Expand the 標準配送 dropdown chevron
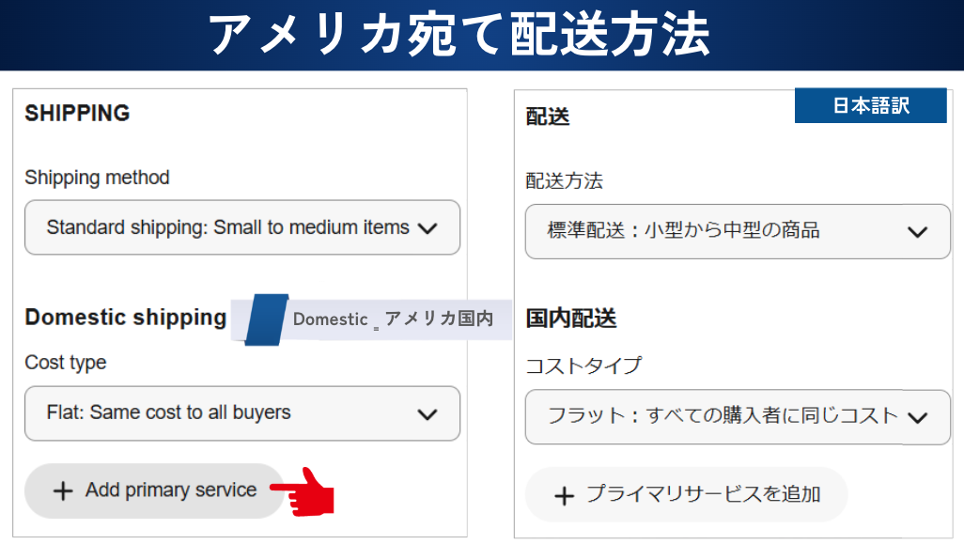 pyautogui.click(x=917, y=232)
